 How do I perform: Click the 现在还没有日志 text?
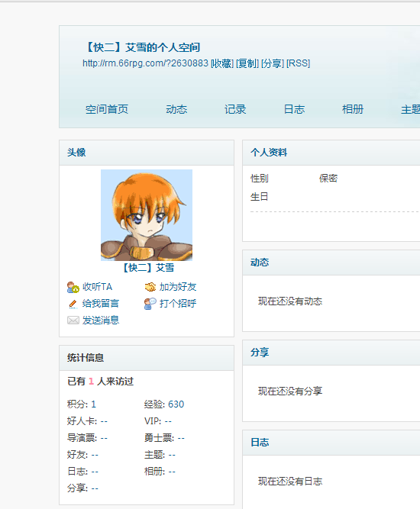(x=290, y=482)
